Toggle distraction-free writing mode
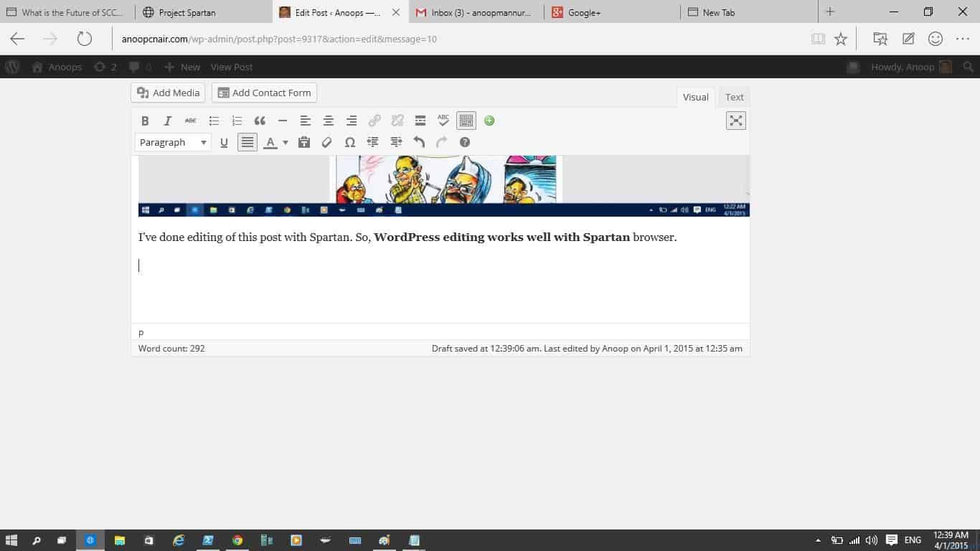980x551 pixels. coord(736,121)
